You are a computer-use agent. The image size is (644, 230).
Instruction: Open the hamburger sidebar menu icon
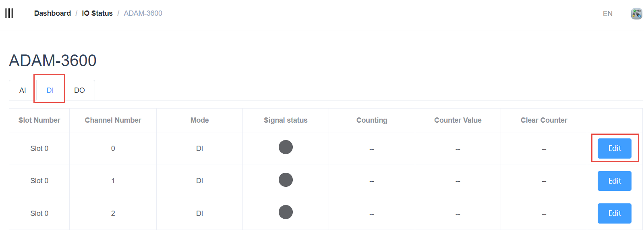pyautogui.click(x=9, y=13)
